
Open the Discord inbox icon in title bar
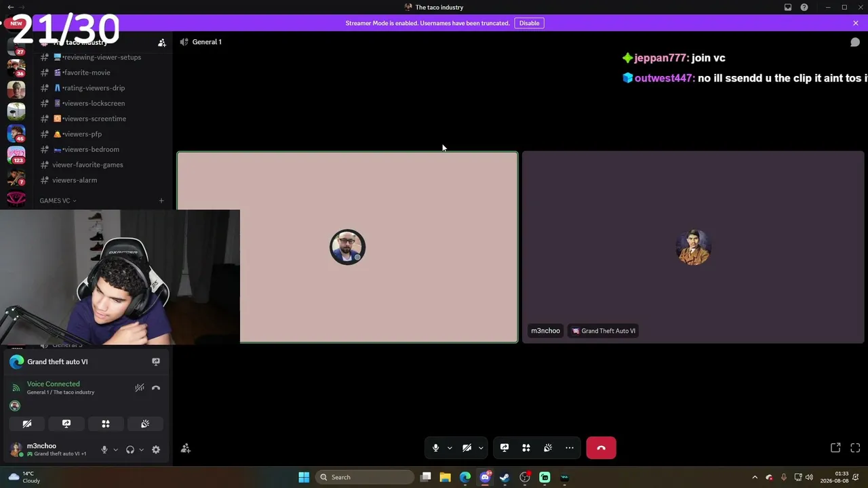click(x=788, y=7)
